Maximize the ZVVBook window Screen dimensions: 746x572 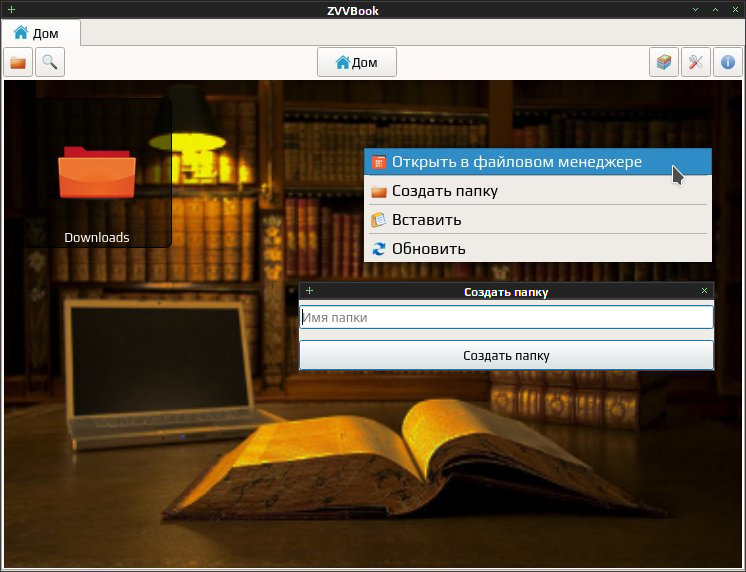pos(715,10)
